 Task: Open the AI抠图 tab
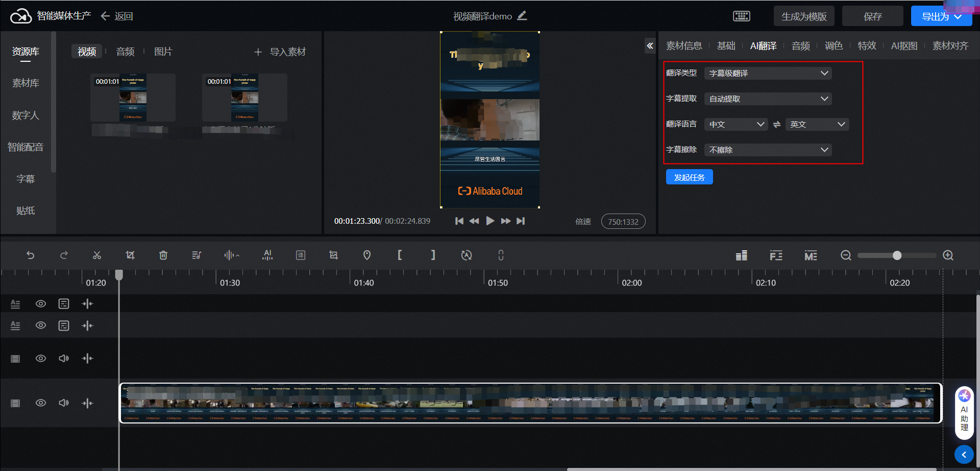pyautogui.click(x=904, y=45)
